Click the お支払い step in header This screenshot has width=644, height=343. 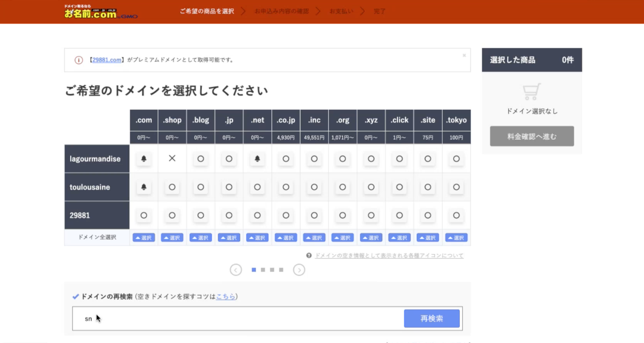tap(341, 11)
